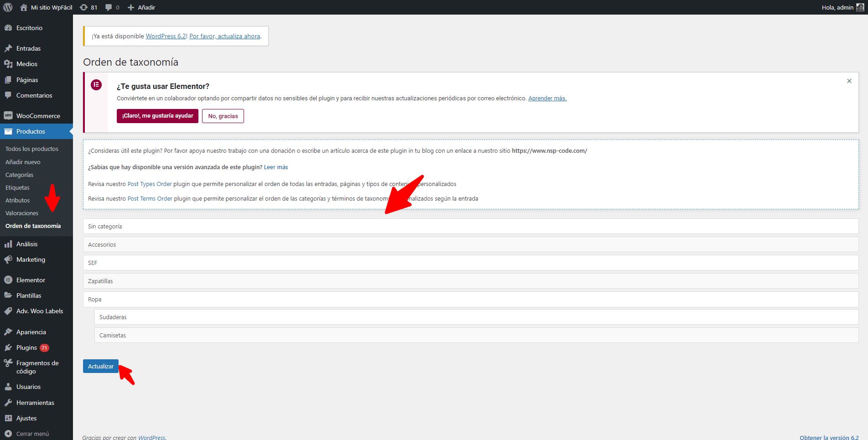Select the 'Sin categoría' sortable row
This screenshot has height=440, width=868.
471,226
